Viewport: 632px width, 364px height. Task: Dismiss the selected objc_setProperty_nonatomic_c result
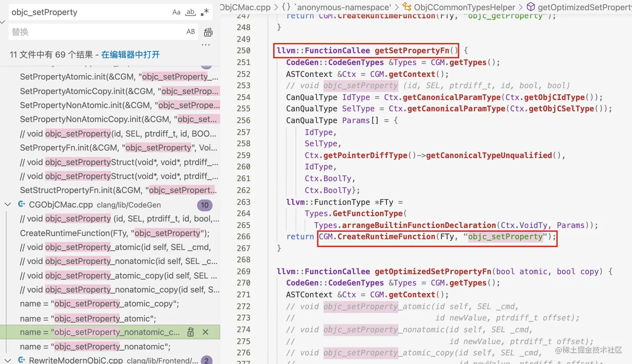[205, 332]
